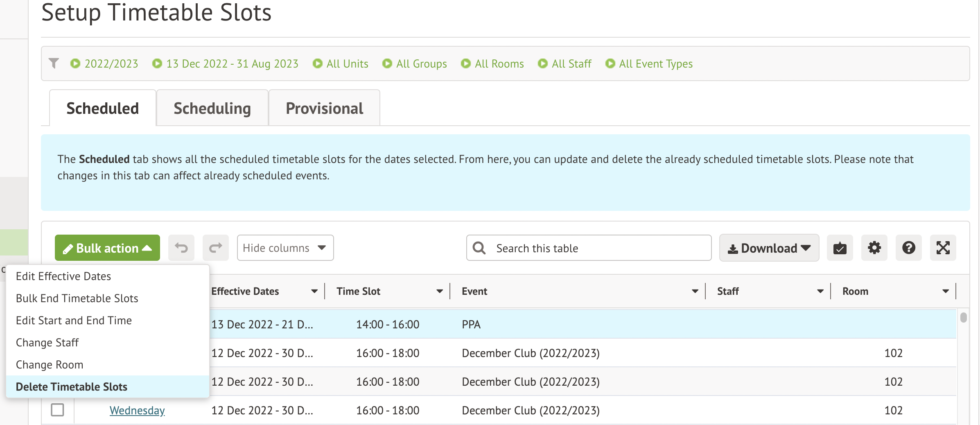Click the calendar checkmark icon
Viewport: 980px width, 425px height.
tap(840, 248)
